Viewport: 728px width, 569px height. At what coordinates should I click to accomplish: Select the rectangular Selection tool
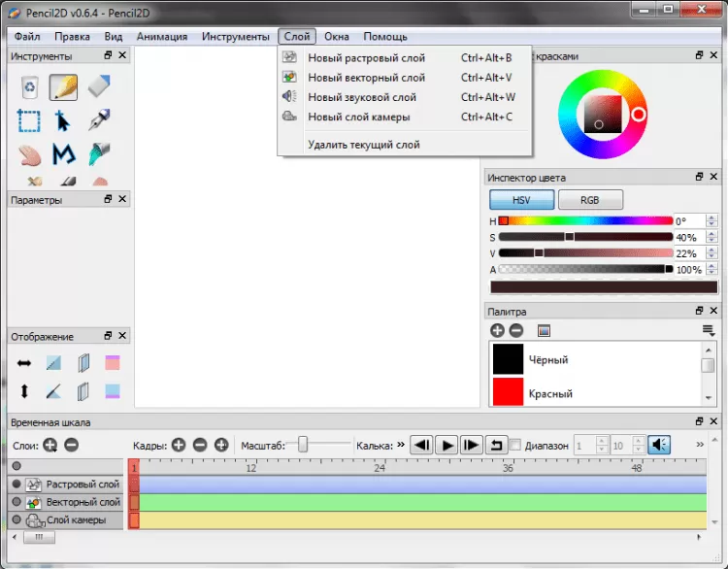[29, 120]
